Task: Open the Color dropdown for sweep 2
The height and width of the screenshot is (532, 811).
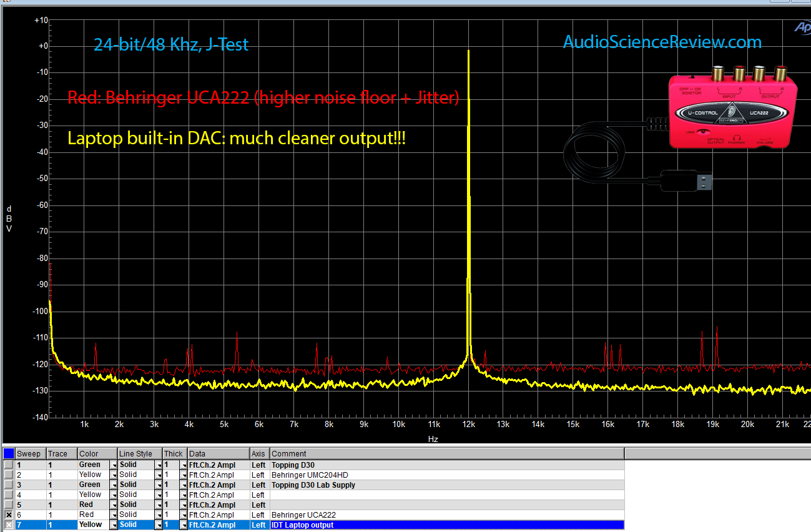Action: 114,475
